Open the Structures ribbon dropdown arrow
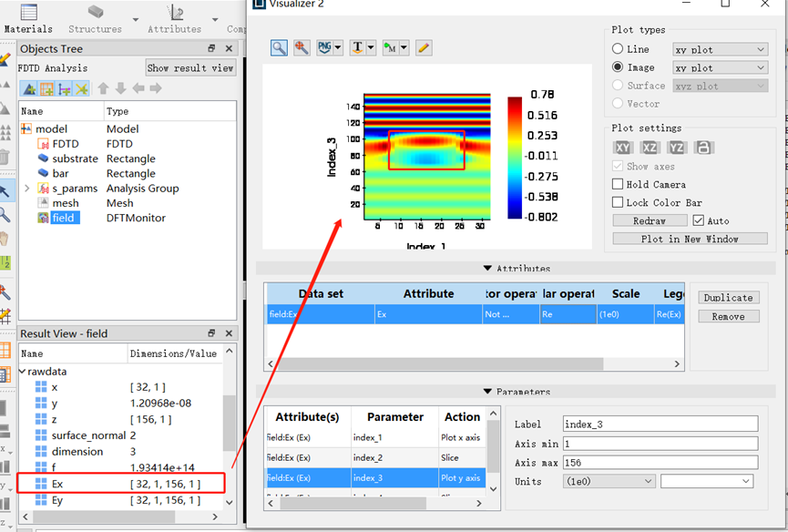This screenshot has width=788, height=532. click(136, 20)
